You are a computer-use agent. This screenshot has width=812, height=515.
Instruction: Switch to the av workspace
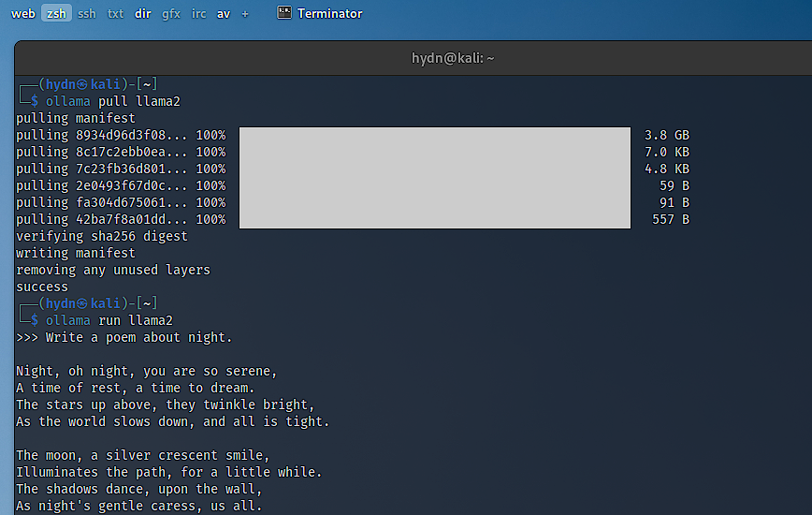coord(224,14)
